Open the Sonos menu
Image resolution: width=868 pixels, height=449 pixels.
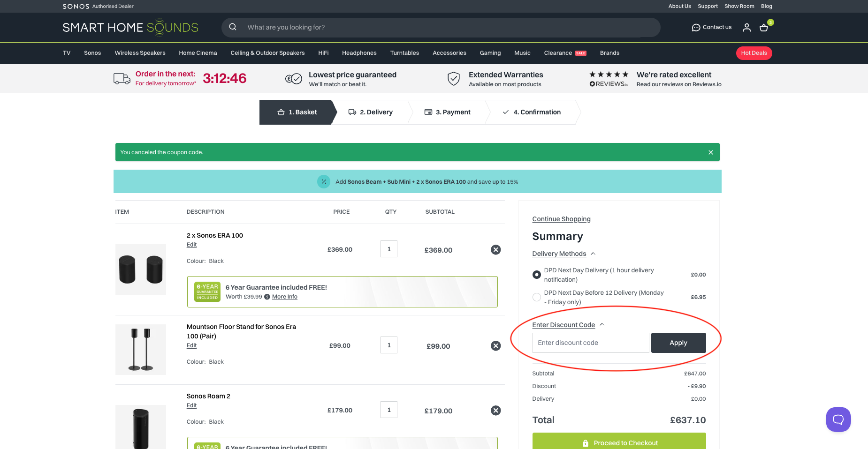coord(92,53)
